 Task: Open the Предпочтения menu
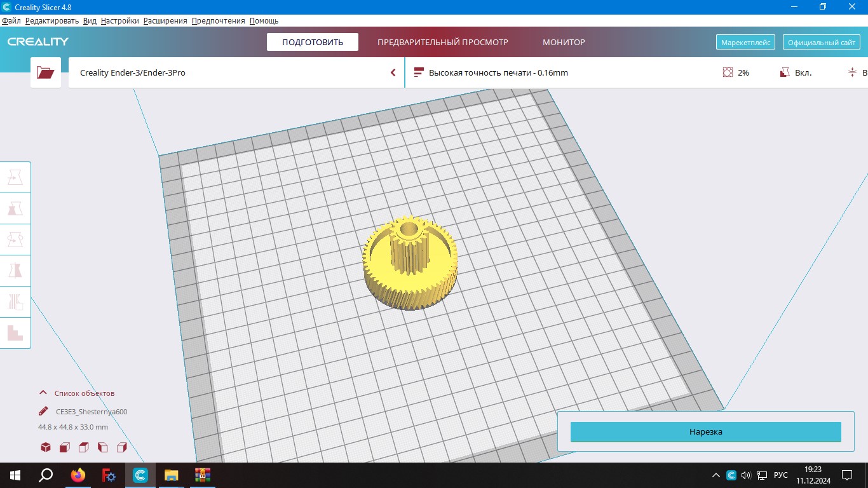(x=218, y=20)
